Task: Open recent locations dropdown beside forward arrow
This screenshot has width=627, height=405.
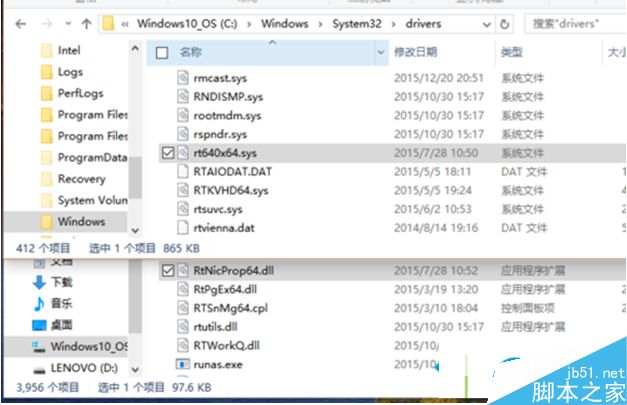Action: 68,24
